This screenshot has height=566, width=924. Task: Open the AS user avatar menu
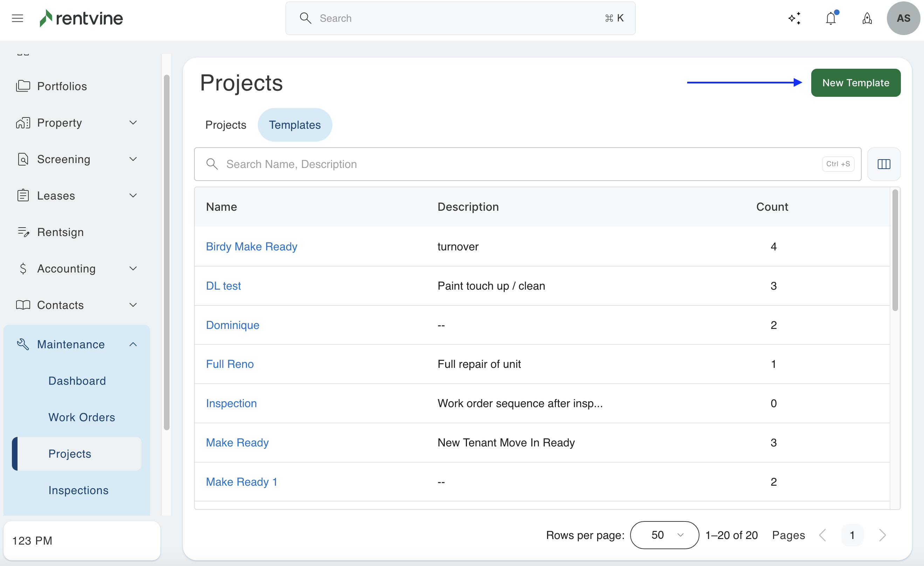[903, 18]
